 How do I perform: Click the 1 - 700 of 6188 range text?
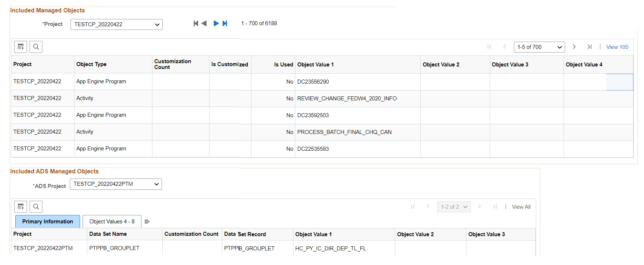pyautogui.click(x=259, y=23)
